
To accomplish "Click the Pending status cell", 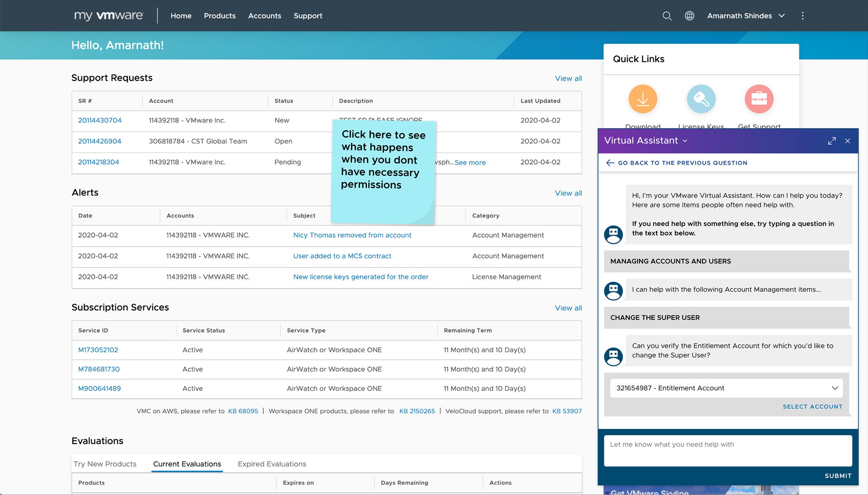I will tap(288, 162).
